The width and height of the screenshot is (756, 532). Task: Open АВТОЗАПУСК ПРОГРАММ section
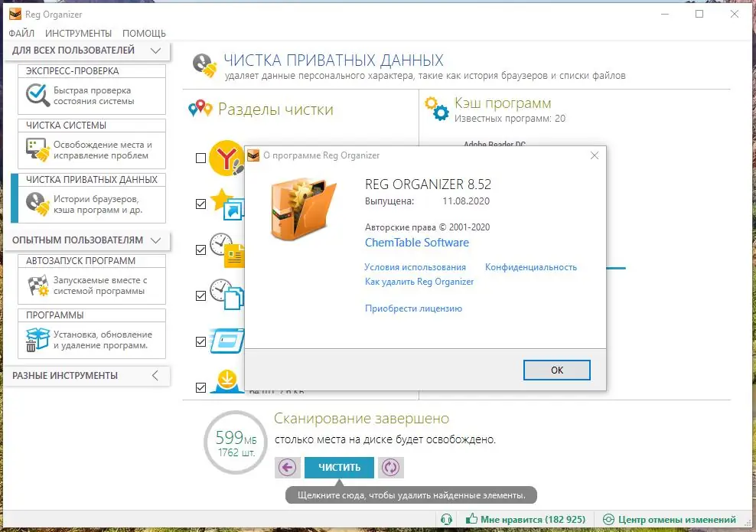pyautogui.click(x=92, y=279)
